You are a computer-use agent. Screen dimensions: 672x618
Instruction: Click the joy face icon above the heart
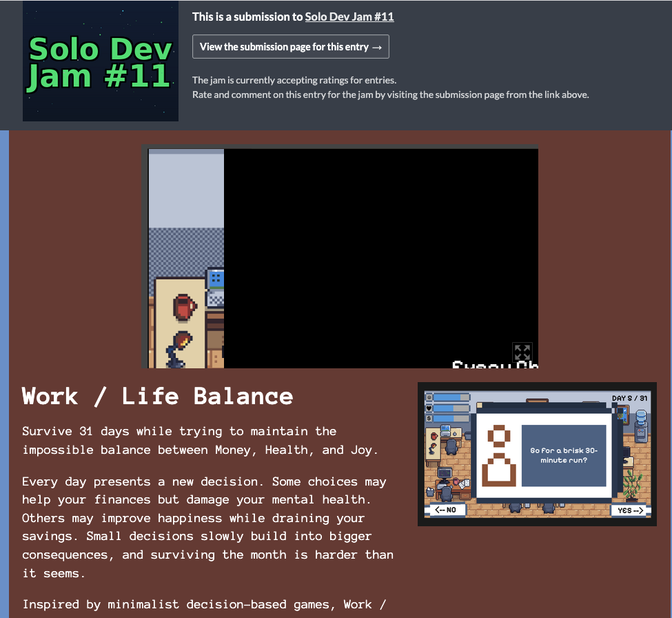[x=429, y=397]
